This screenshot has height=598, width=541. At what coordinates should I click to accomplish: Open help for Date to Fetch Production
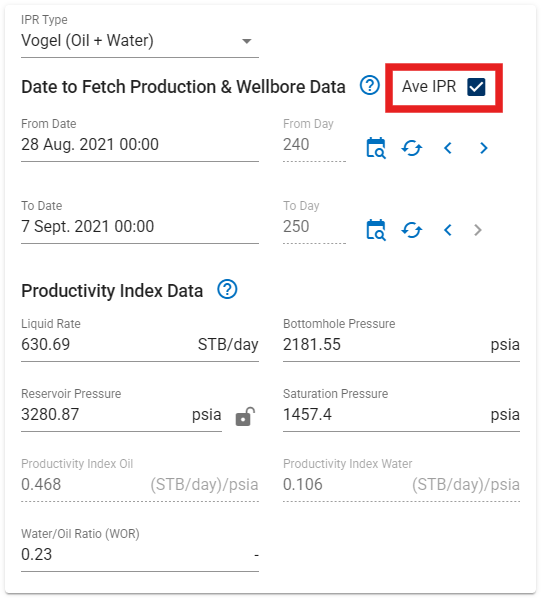369,85
